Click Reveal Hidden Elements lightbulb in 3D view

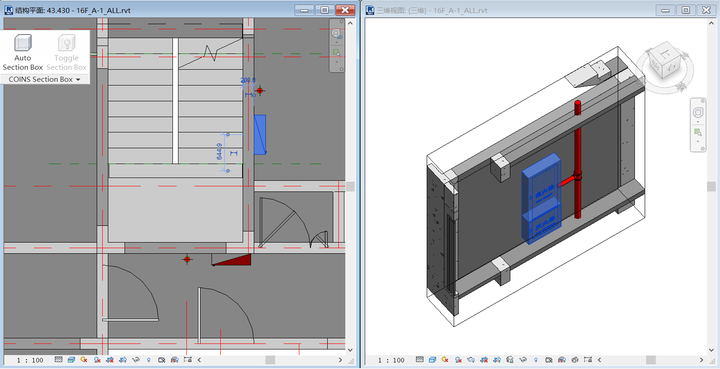coord(535,360)
